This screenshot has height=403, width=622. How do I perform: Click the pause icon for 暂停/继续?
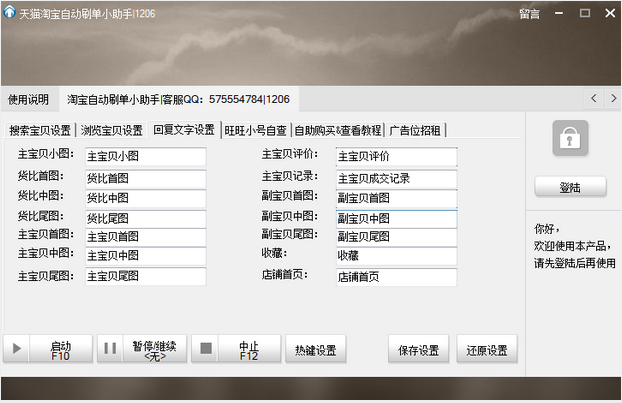point(111,349)
